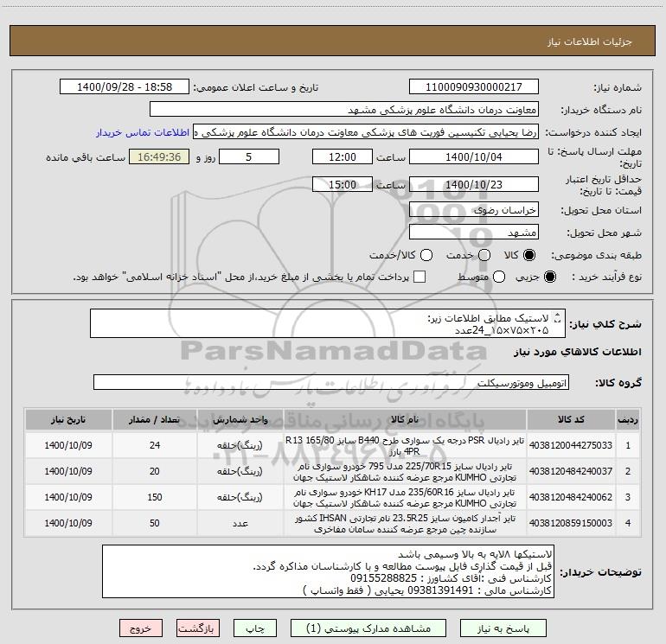The height and width of the screenshot is (644, 666).
Task: Click product code 4038120859150003
Action: (571, 523)
